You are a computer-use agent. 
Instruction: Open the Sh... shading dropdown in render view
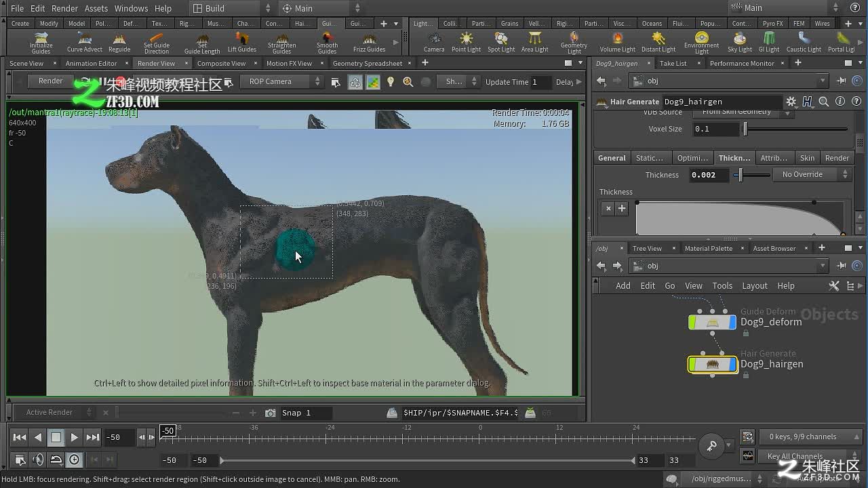(458, 81)
